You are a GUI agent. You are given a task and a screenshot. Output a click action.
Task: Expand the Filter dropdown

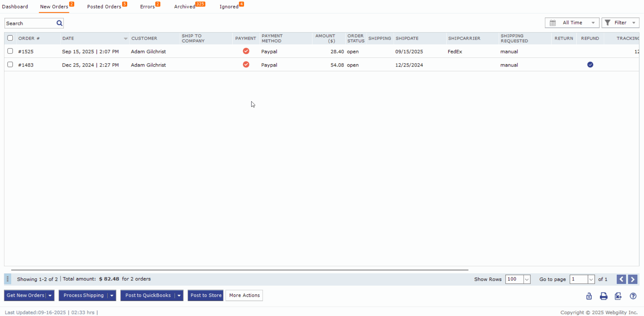[x=620, y=23]
